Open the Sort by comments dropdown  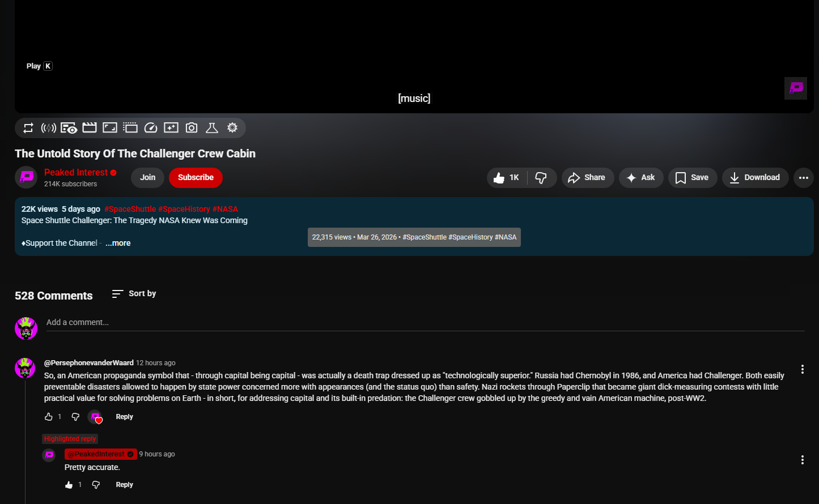pos(134,294)
